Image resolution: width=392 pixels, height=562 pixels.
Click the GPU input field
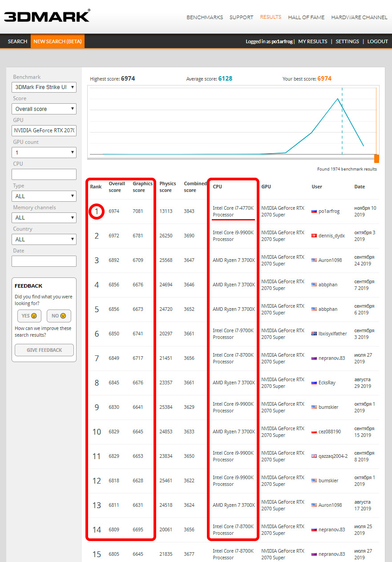(44, 130)
